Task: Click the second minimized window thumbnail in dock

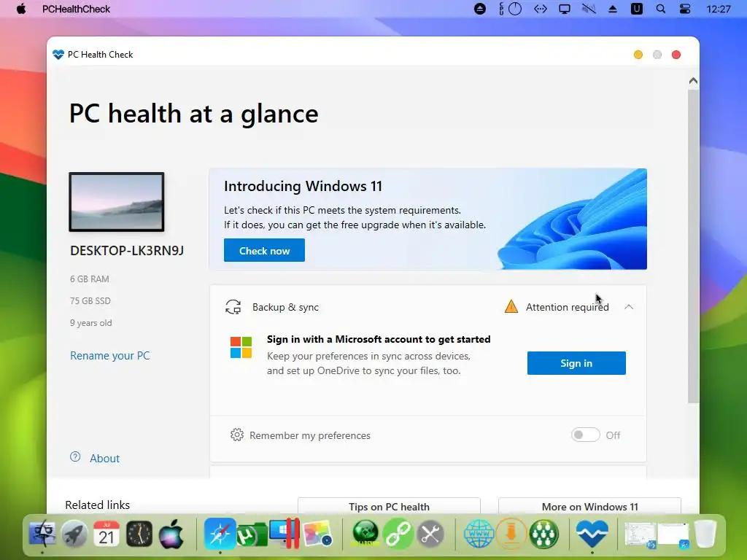Action: (x=673, y=534)
